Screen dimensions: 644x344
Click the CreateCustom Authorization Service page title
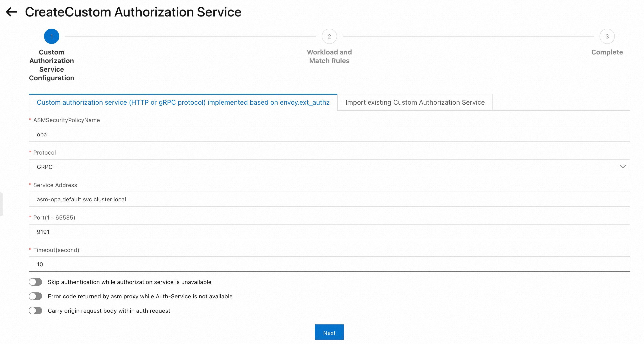click(133, 12)
